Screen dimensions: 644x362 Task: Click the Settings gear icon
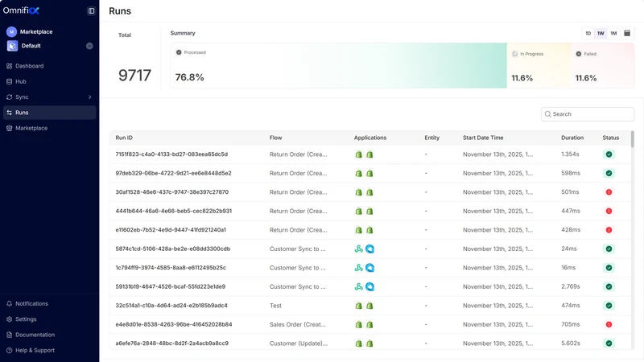pos(9,319)
